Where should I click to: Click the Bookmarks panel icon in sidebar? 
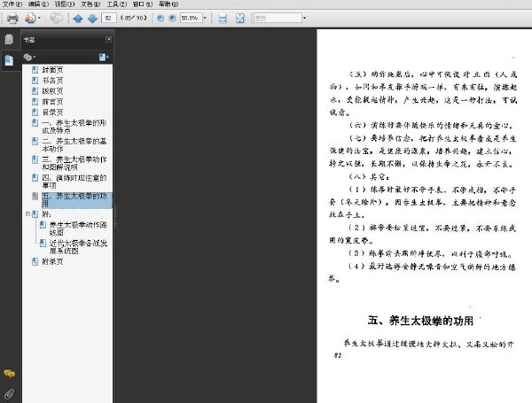coord(9,60)
